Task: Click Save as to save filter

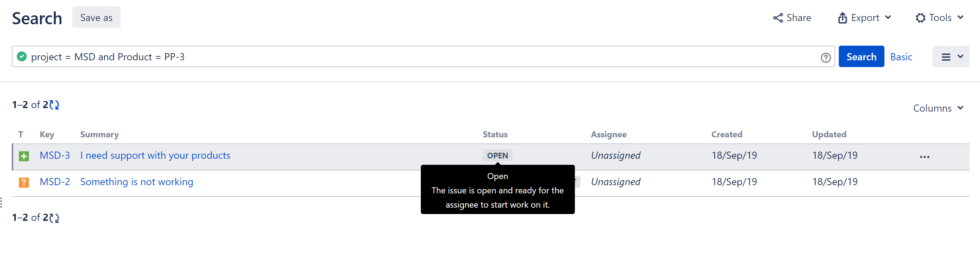Action: [96, 17]
